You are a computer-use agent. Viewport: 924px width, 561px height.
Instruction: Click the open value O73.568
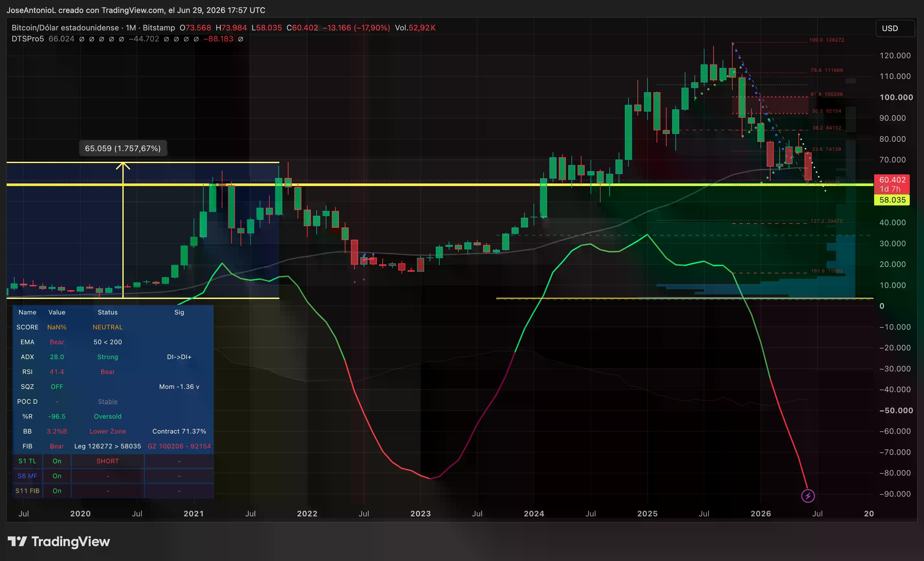point(195,28)
